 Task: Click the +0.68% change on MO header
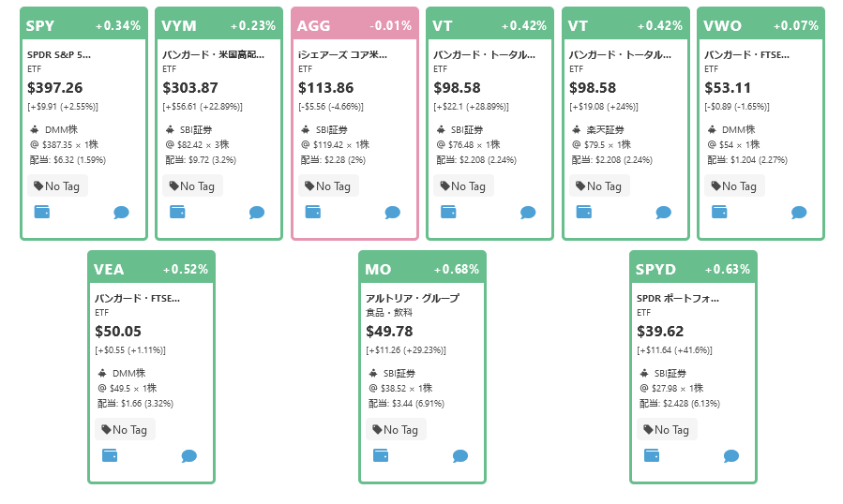[457, 269]
